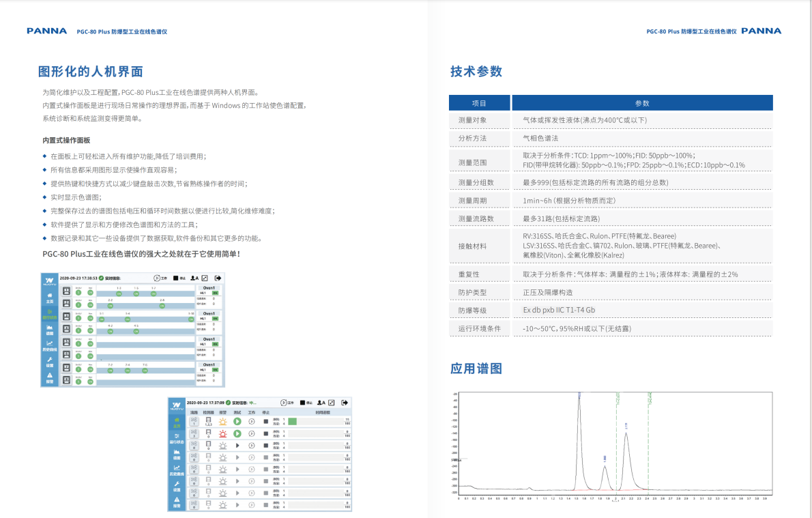812x518 pixels.
Task: Click the green 主页 home icon in the lower panel
Action: (x=177, y=422)
